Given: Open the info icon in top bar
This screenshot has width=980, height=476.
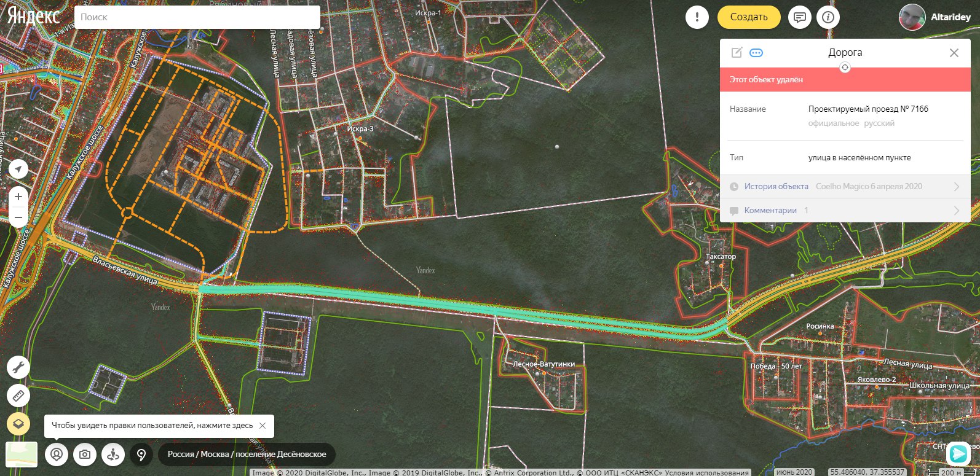Looking at the screenshot, I should pyautogui.click(x=828, y=17).
